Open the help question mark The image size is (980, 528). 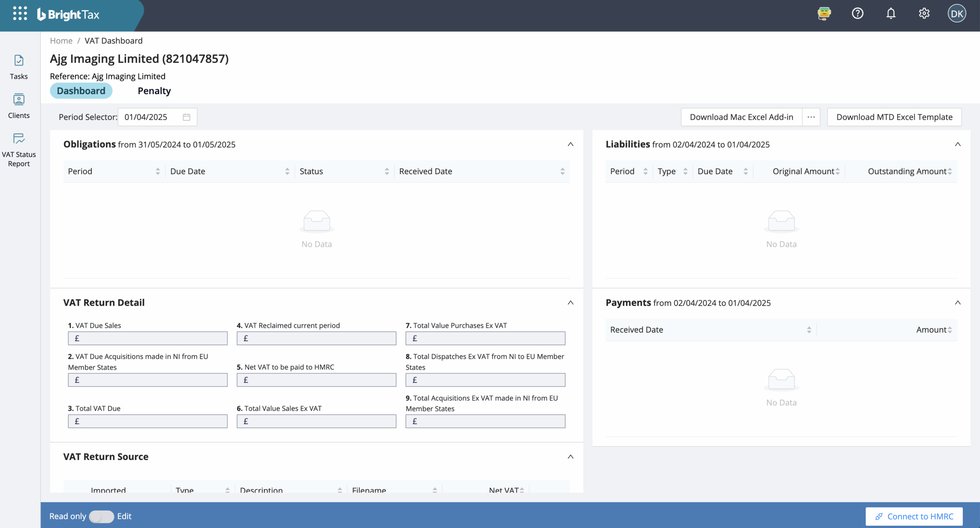click(857, 13)
